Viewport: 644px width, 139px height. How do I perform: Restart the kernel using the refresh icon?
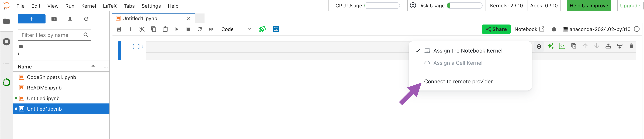(x=199, y=29)
